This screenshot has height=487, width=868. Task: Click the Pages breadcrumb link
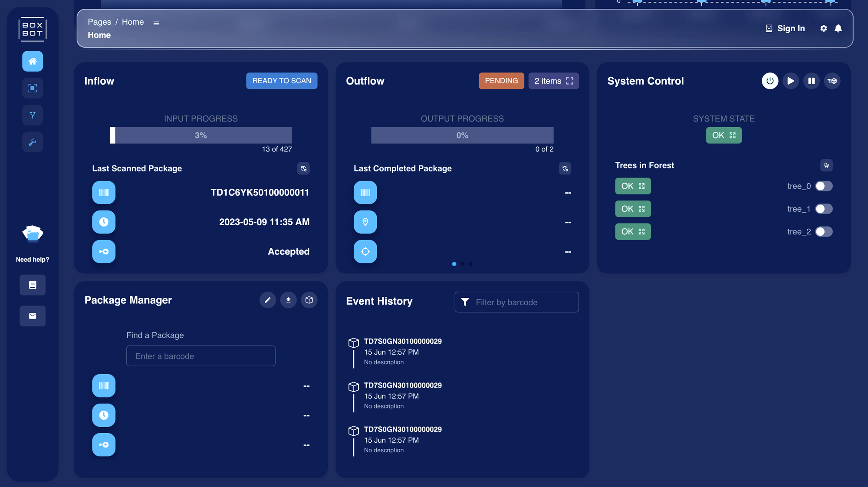coord(99,22)
